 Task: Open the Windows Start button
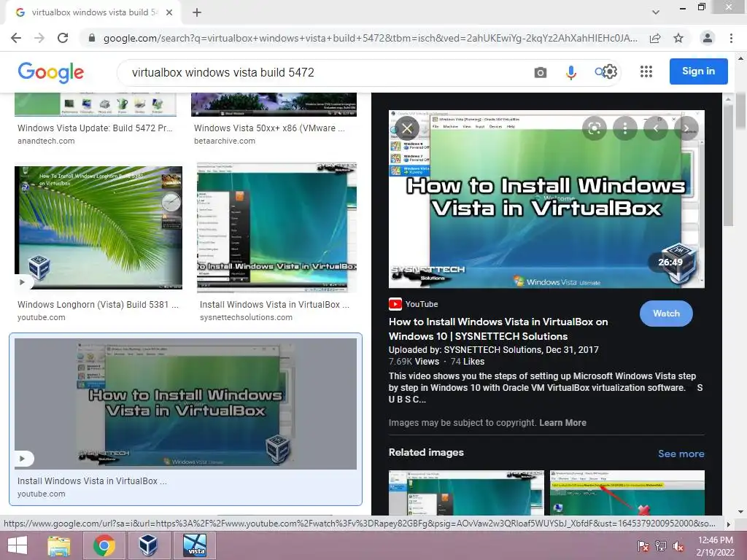(x=18, y=545)
